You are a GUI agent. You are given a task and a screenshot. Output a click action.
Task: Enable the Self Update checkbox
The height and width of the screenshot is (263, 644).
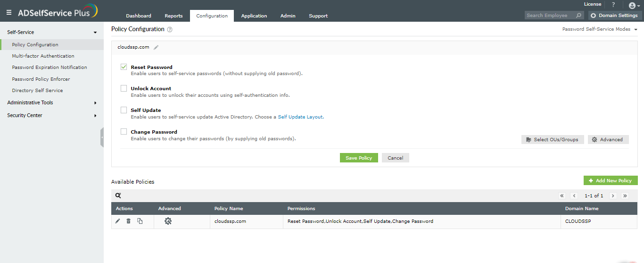(124, 110)
